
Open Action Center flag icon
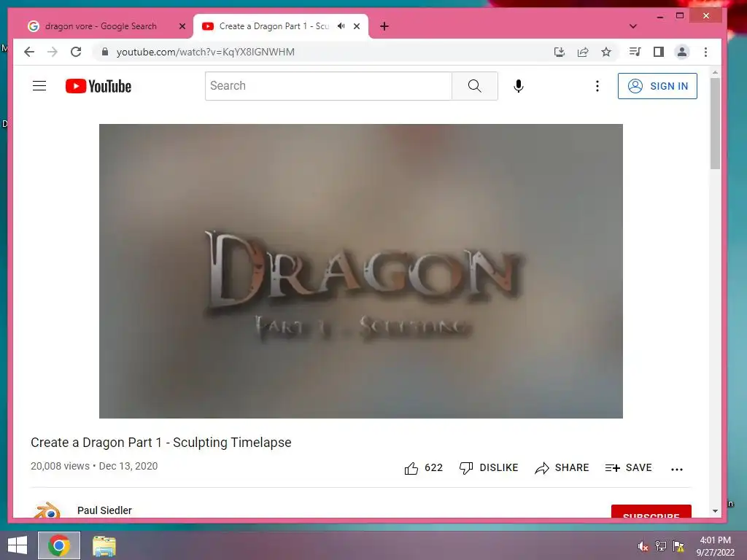(x=678, y=546)
